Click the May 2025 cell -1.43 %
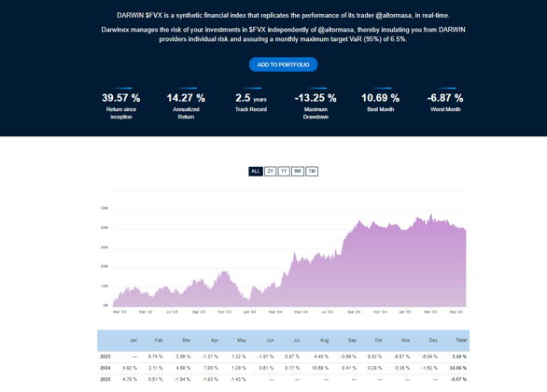 coord(238,379)
